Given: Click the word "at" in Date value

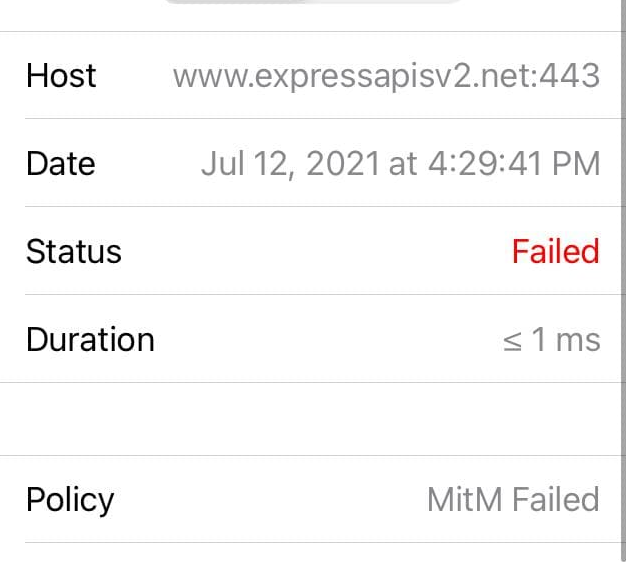Looking at the screenshot, I should tap(403, 164).
